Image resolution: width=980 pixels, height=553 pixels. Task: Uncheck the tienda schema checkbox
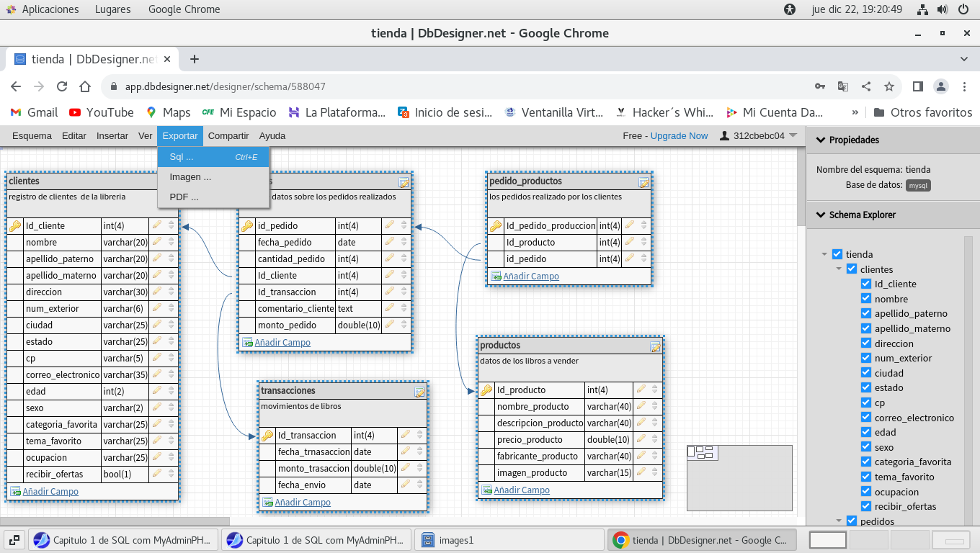tap(837, 254)
